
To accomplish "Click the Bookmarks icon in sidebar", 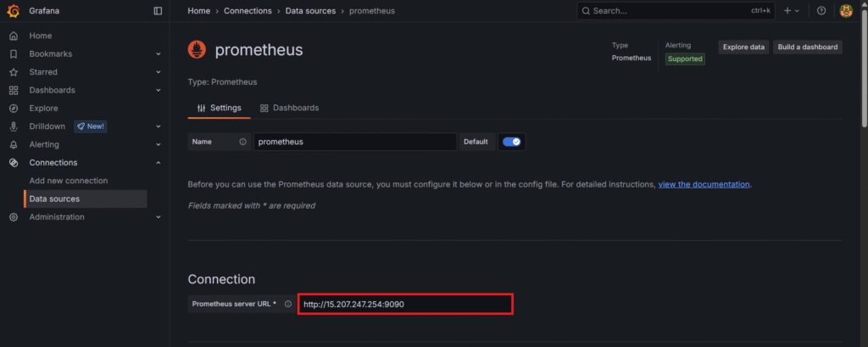I will (14, 54).
